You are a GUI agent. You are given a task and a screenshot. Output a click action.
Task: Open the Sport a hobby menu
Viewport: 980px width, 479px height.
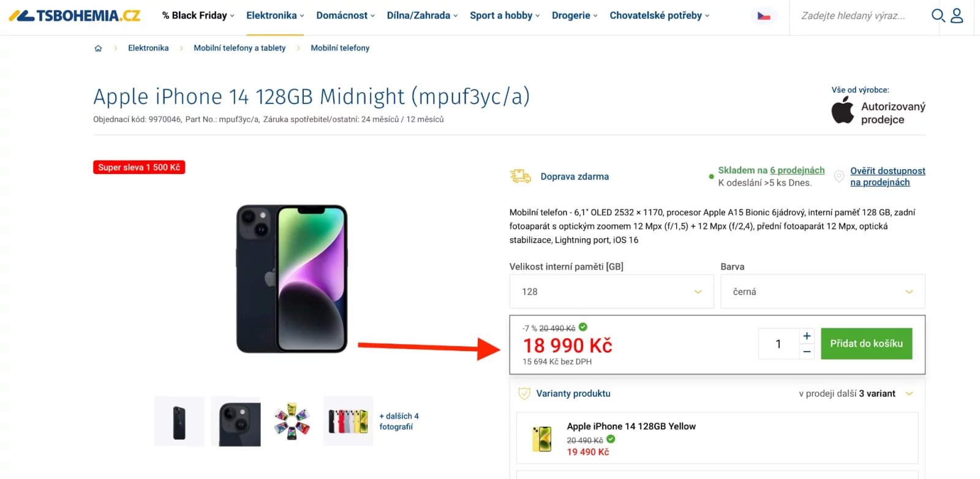[501, 15]
